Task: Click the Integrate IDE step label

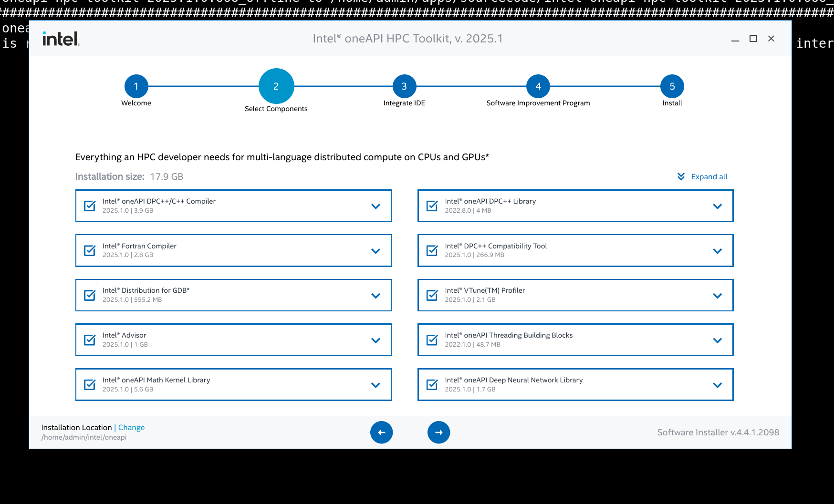Action: [404, 103]
